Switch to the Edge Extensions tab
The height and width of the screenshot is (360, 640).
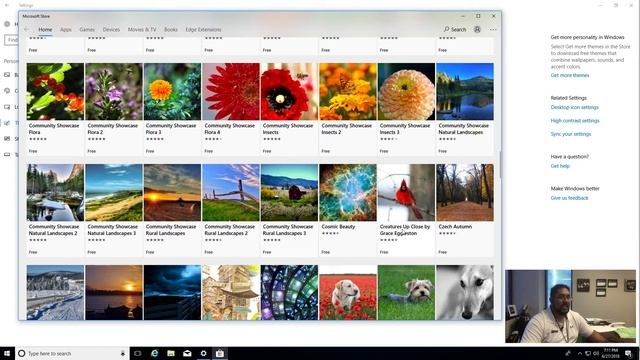click(x=203, y=29)
